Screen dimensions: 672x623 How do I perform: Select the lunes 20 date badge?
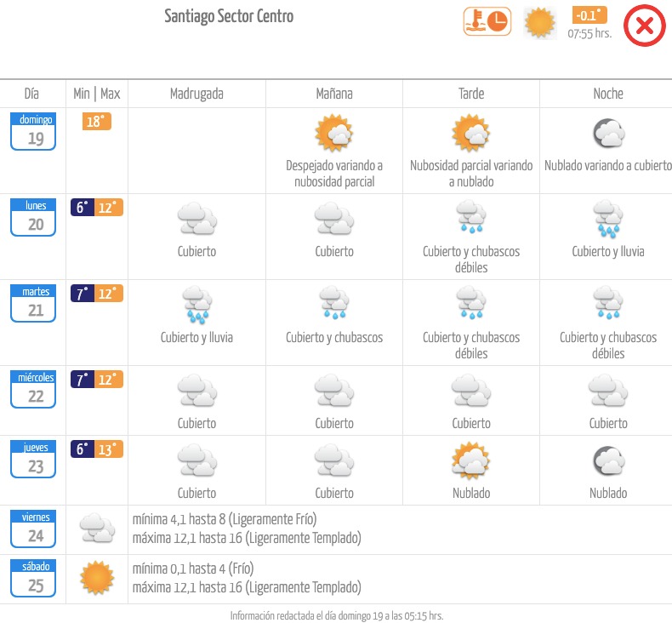(x=33, y=217)
